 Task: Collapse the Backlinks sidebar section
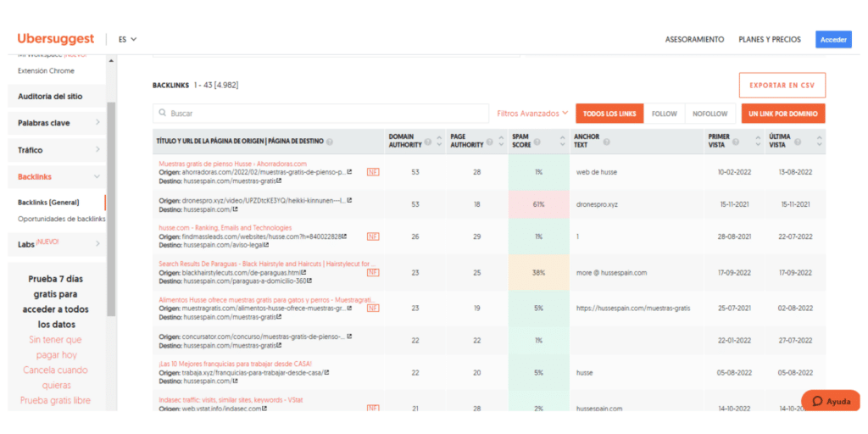click(x=57, y=176)
